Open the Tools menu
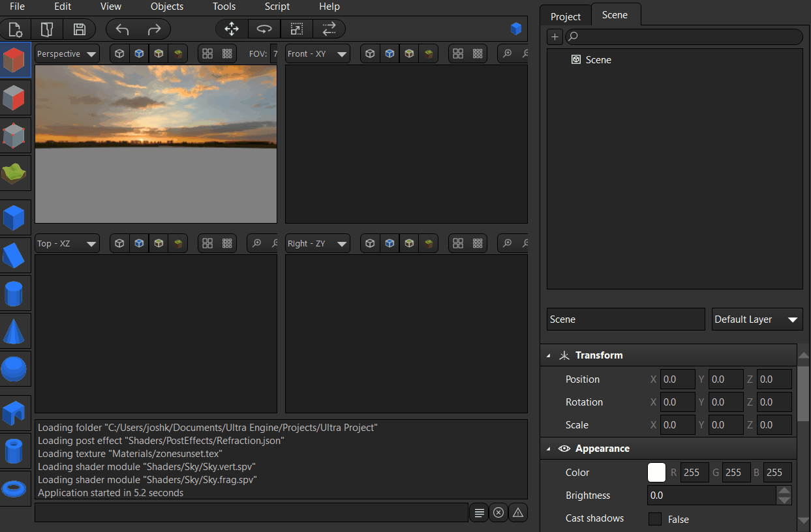811x532 pixels. (224, 7)
